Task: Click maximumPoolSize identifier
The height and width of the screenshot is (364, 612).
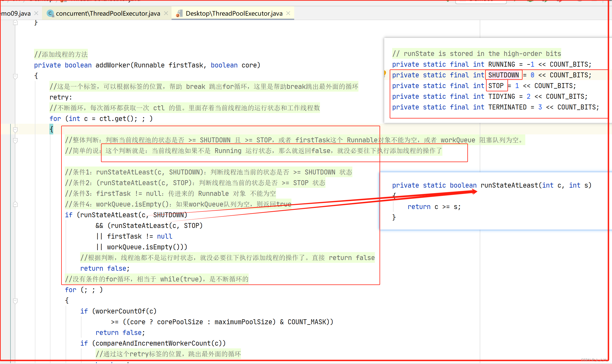Action: click(243, 322)
